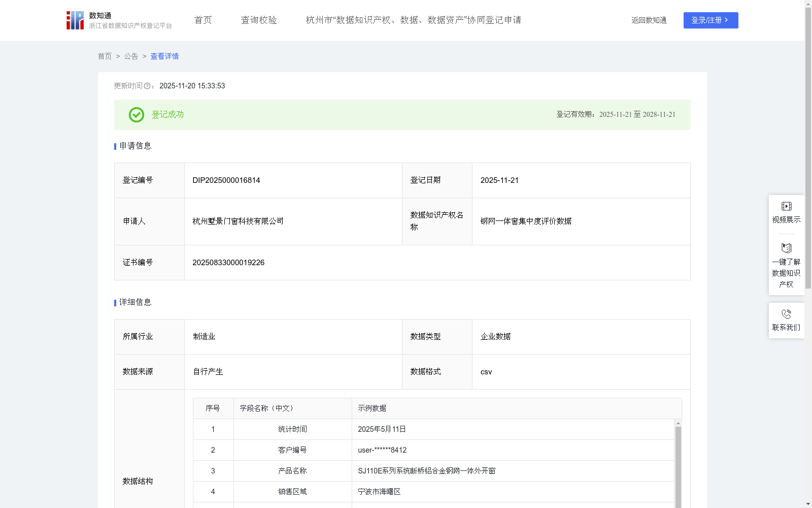
Task: Navigate to 首页 via the breadcrumb
Action: pos(105,56)
